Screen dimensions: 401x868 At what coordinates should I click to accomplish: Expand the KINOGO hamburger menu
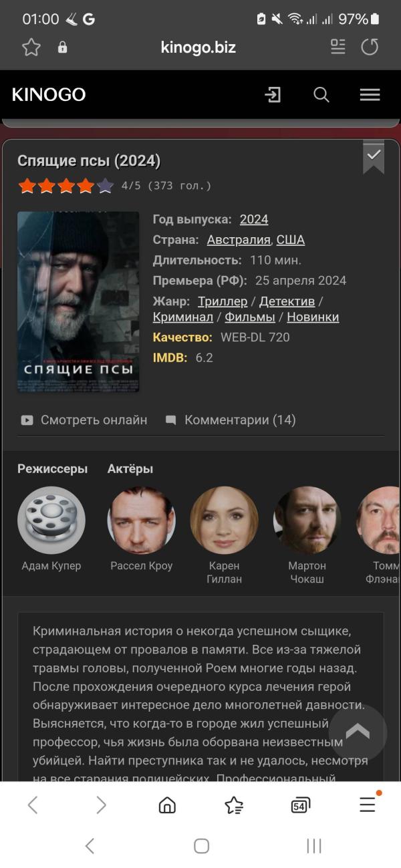point(370,95)
